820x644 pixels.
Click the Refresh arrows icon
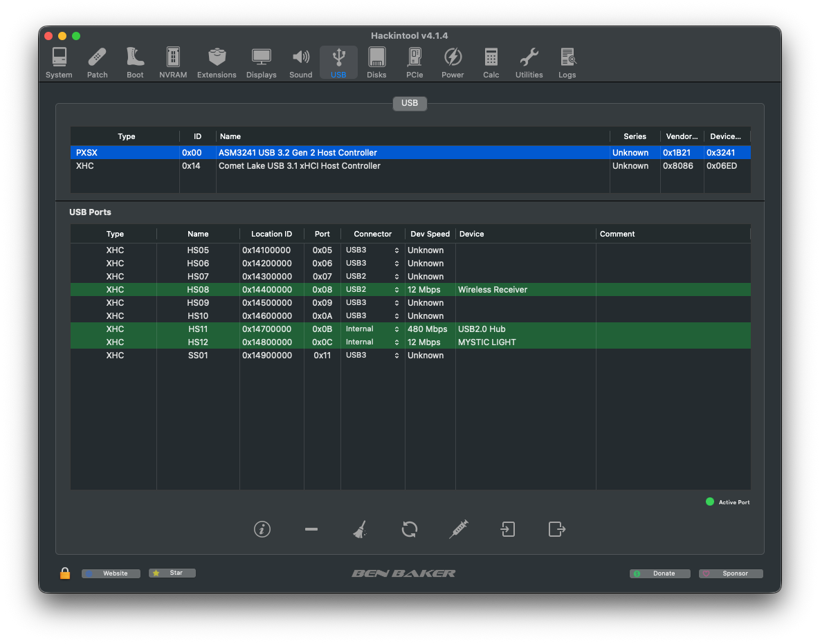(410, 529)
